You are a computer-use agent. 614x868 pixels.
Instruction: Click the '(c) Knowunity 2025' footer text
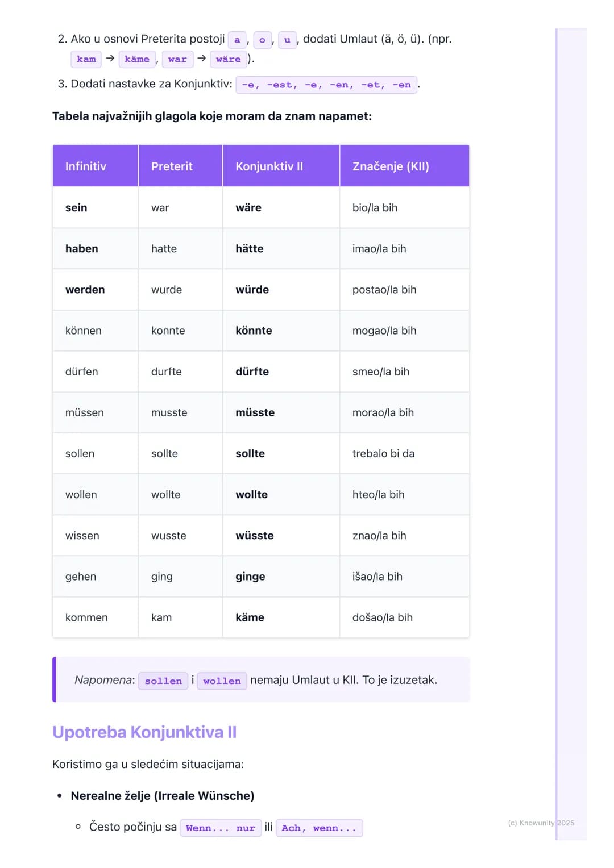point(541,823)
